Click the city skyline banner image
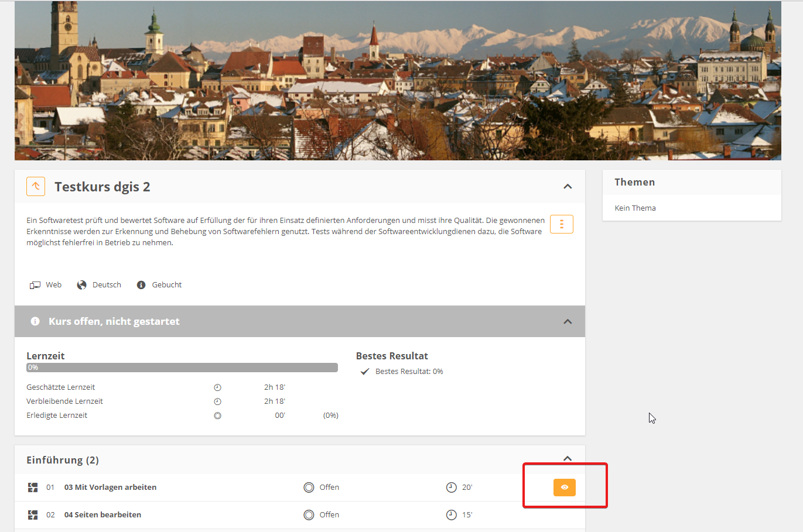The width and height of the screenshot is (803, 532). tap(398, 81)
